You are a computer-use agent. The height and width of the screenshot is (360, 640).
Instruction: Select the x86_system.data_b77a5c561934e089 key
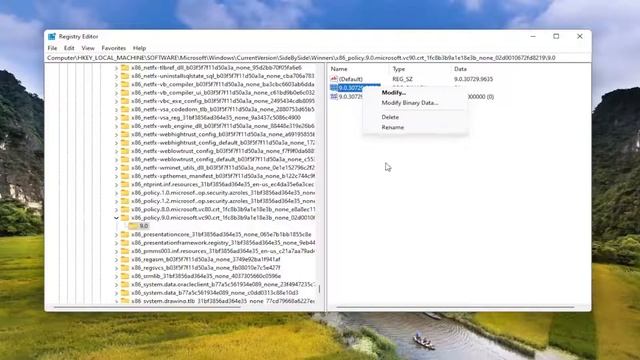click(x=215, y=293)
